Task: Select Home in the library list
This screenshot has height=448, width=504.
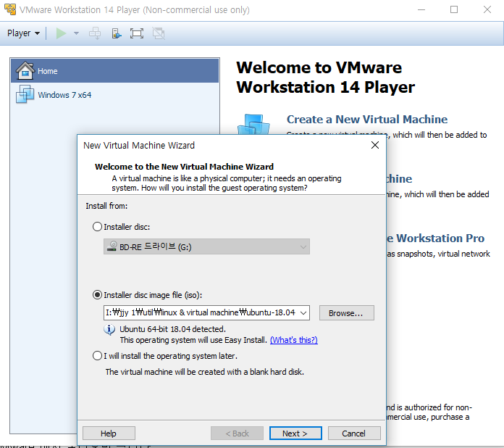Action: pyautogui.click(x=114, y=71)
